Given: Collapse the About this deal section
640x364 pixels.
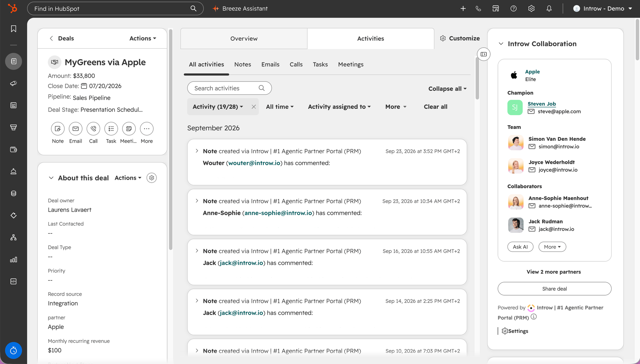Looking at the screenshot, I should [51, 178].
